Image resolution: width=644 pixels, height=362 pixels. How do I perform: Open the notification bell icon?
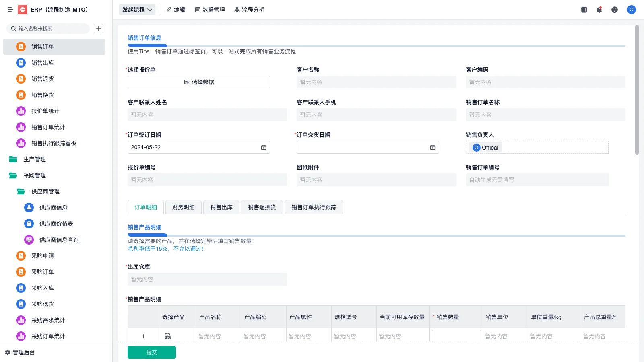tap(599, 10)
